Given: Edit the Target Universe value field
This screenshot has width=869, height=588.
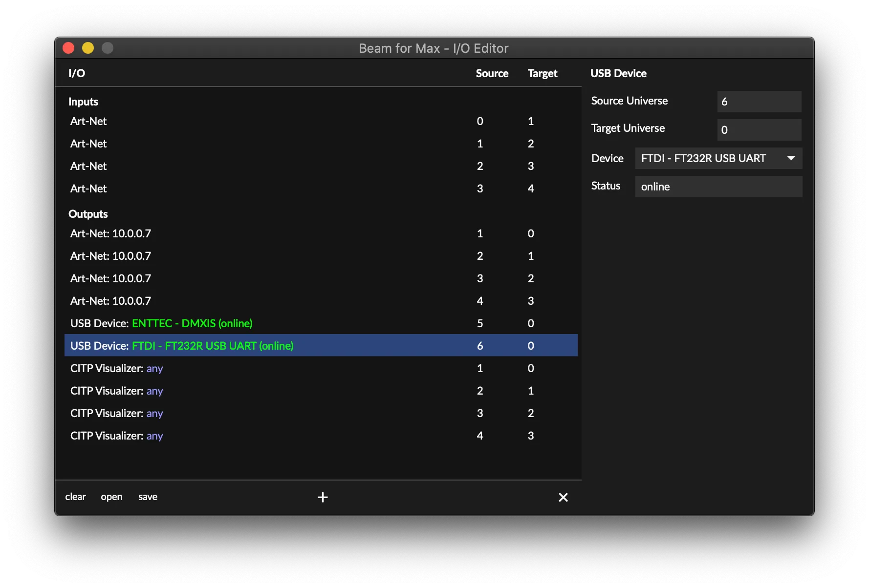Looking at the screenshot, I should (x=759, y=129).
